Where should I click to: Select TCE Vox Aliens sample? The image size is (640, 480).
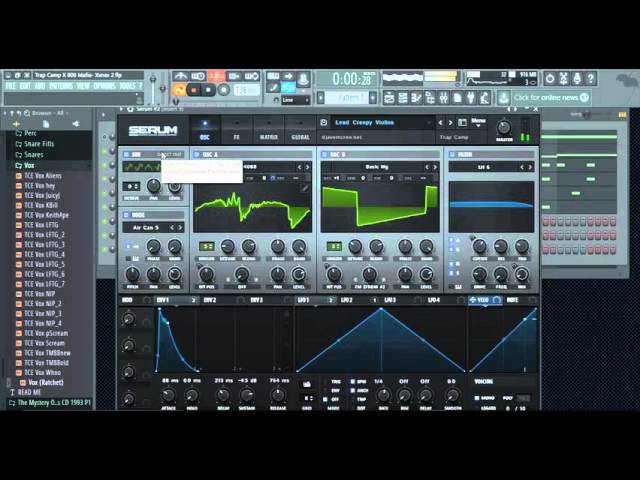tap(43, 176)
